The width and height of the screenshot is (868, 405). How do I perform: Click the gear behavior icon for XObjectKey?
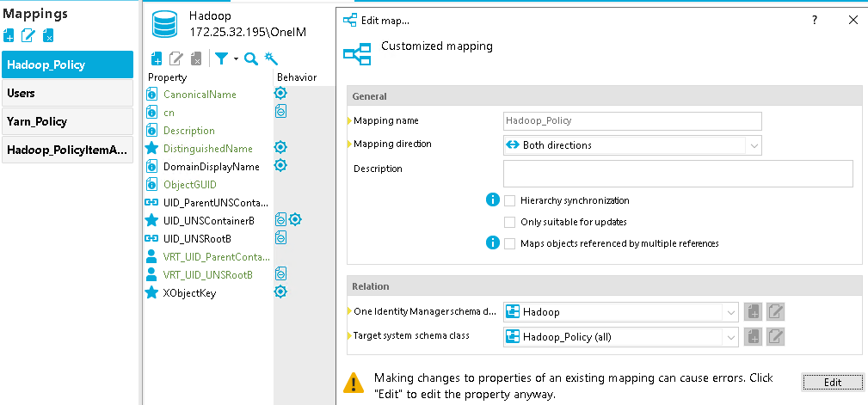tap(280, 291)
